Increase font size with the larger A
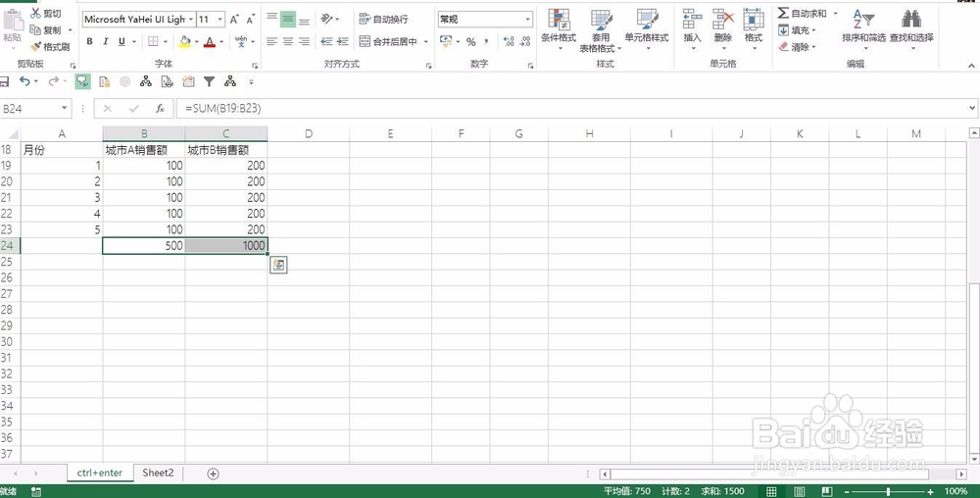980x498 pixels. coord(234,20)
